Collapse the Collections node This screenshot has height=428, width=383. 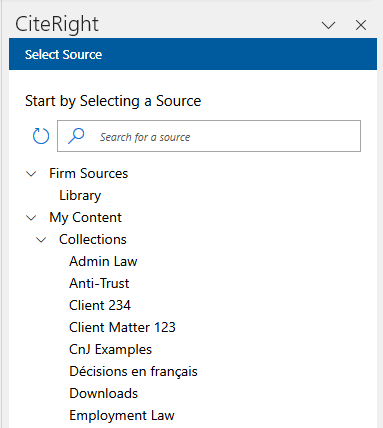pos(41,240)
